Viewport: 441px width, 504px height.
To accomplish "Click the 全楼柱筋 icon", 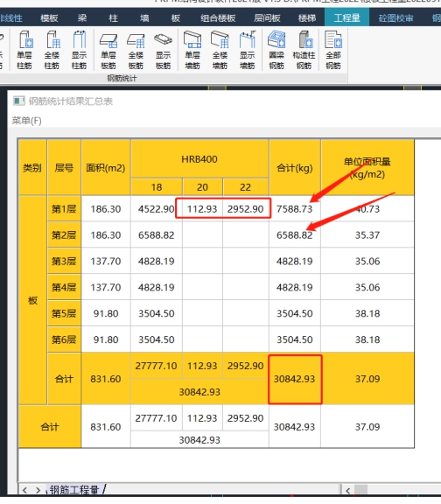I will pos(52,50).
